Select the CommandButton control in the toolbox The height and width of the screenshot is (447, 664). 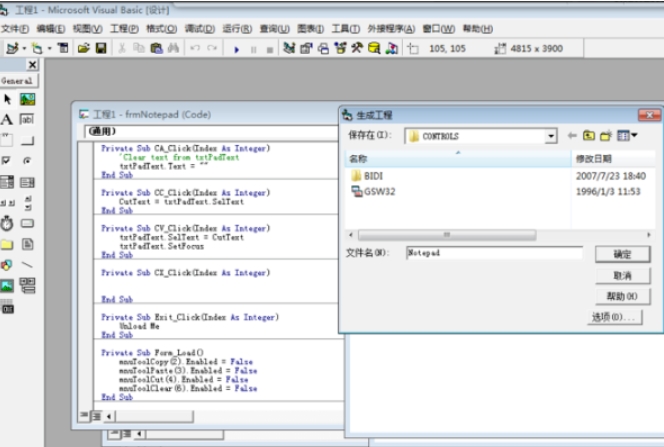coord(27,140)
